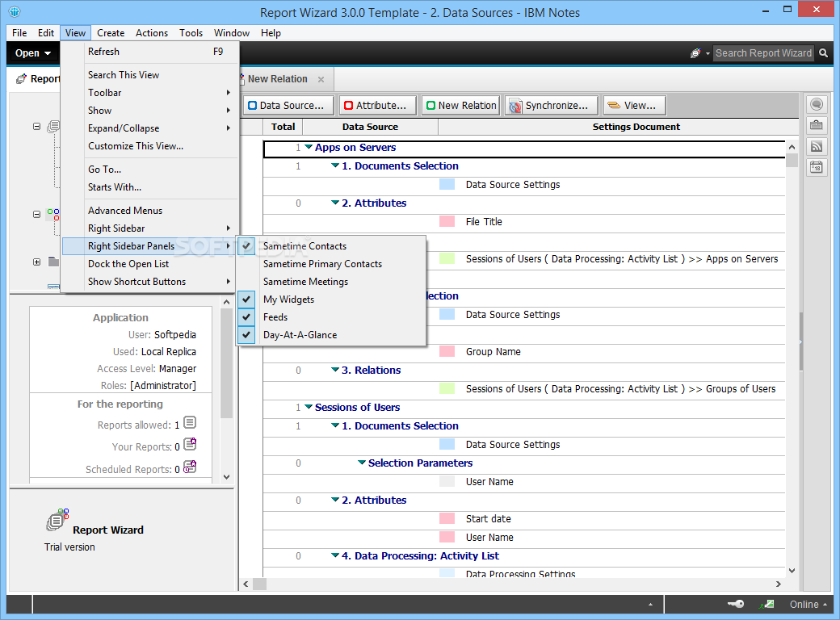Click the Your Reports icon

pyautogui.click(x=190, y=444)
